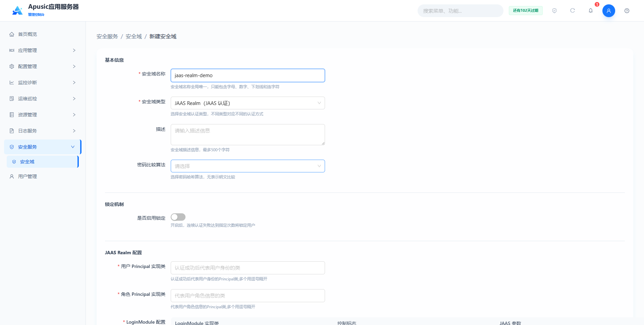Click the 用户 Principal 实现类 input
Viewport: 644px width, 325px height.
(248, 268)
